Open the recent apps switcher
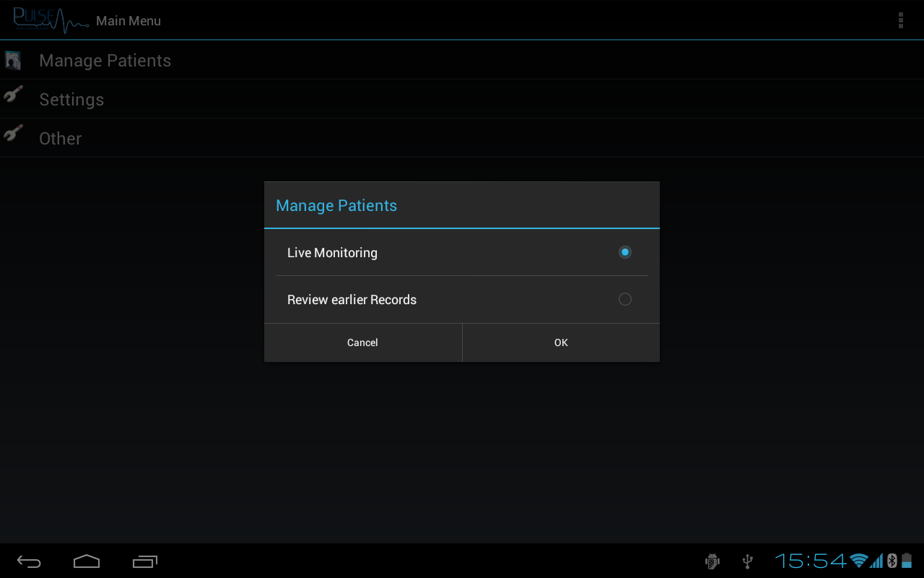 [145, 561]
